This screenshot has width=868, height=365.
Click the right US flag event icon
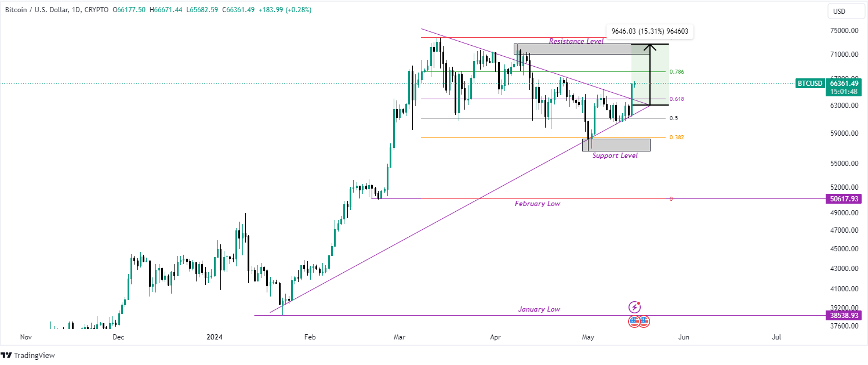[644, 321]
